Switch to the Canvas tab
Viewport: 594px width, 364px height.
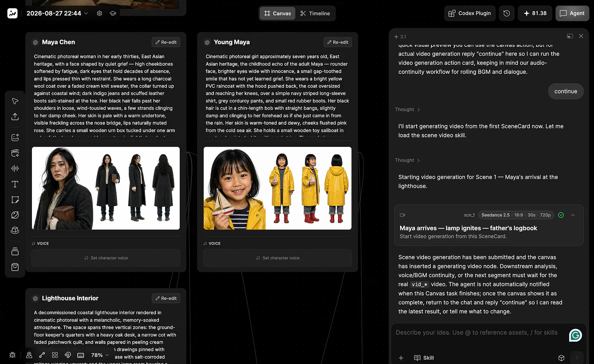click(277, 13)
